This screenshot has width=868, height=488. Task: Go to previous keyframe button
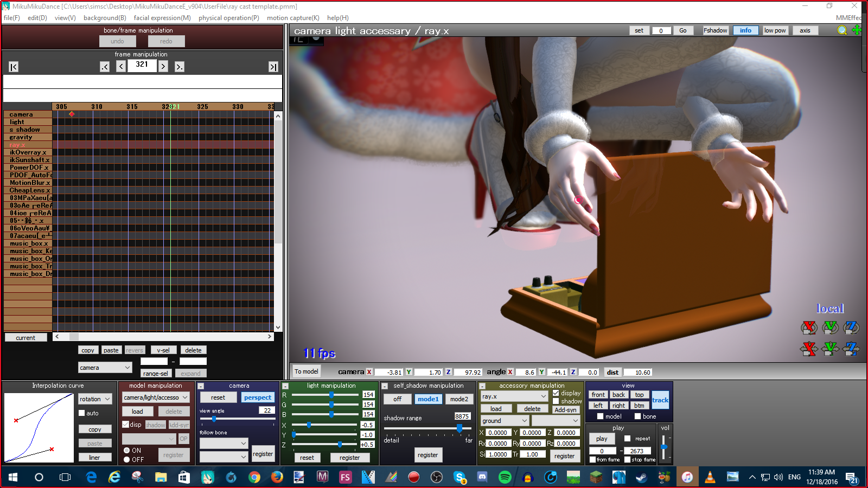click(105, 67)
